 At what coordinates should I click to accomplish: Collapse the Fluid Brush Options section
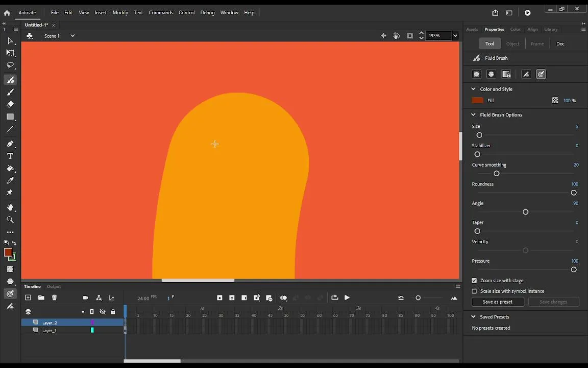473,115
